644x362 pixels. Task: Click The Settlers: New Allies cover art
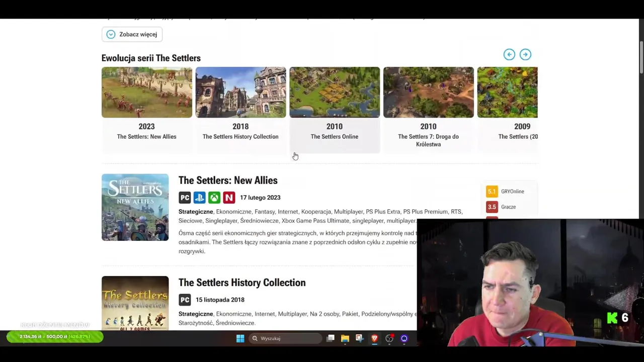coord(135,207)
